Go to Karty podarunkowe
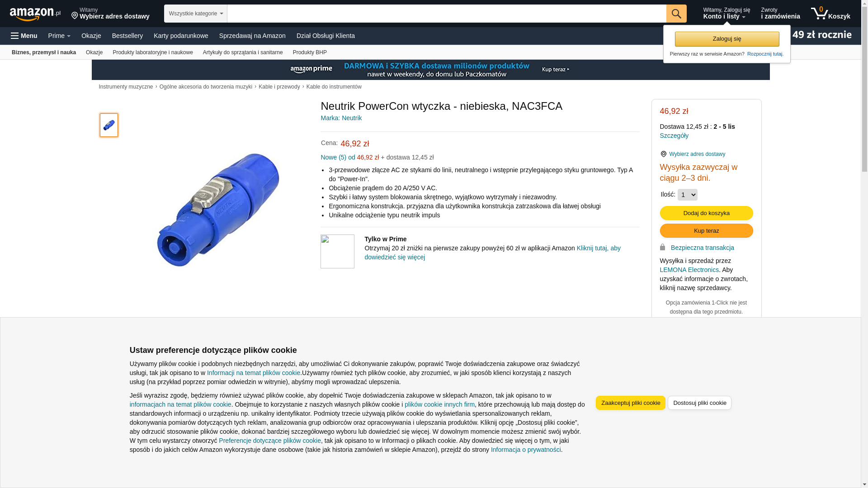This screenshot has width=868, height=488. pyautogui.click(x=181, y=36)
